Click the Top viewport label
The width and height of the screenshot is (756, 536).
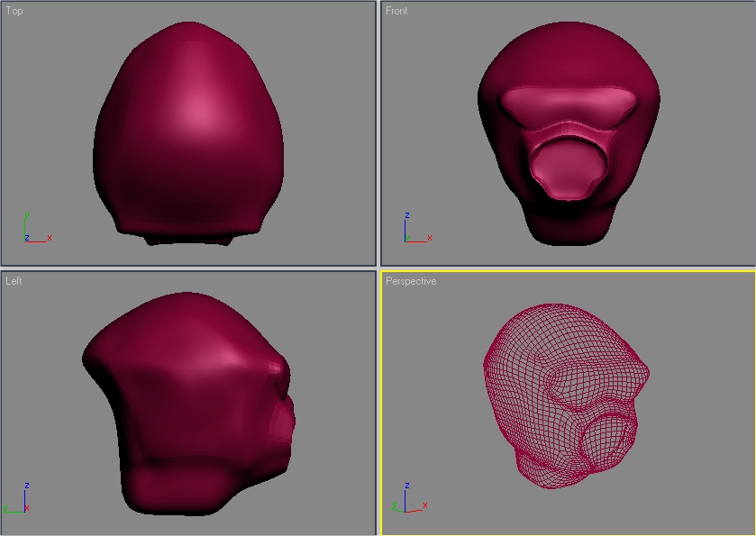[x=14, y=11]
